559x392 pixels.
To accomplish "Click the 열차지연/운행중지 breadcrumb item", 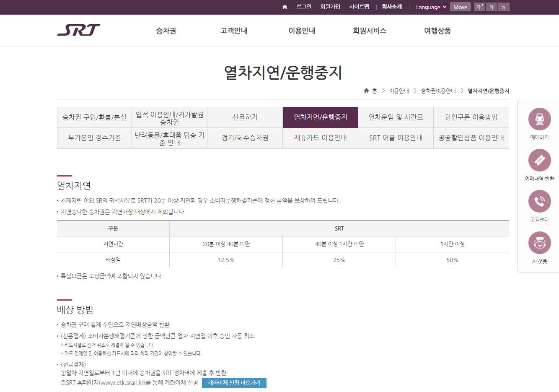I will pyautogui.click(x=489, y=91).
